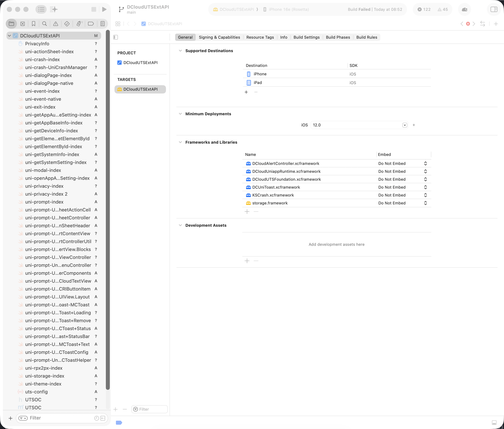
Task: Open the Source Control navigator icon
Action: click(23, 24)
